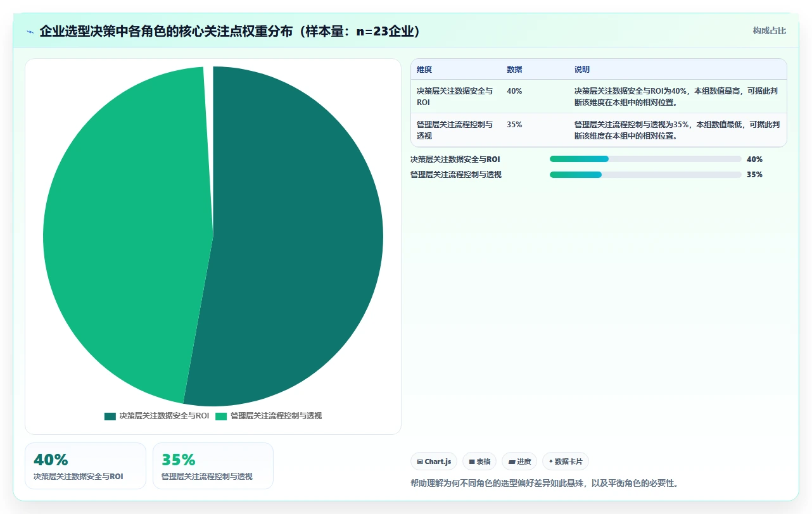Click the icon inside the 表格 tag
Image resolution: width=812 pixels, height=514 pixels.
tap(471, 462)
